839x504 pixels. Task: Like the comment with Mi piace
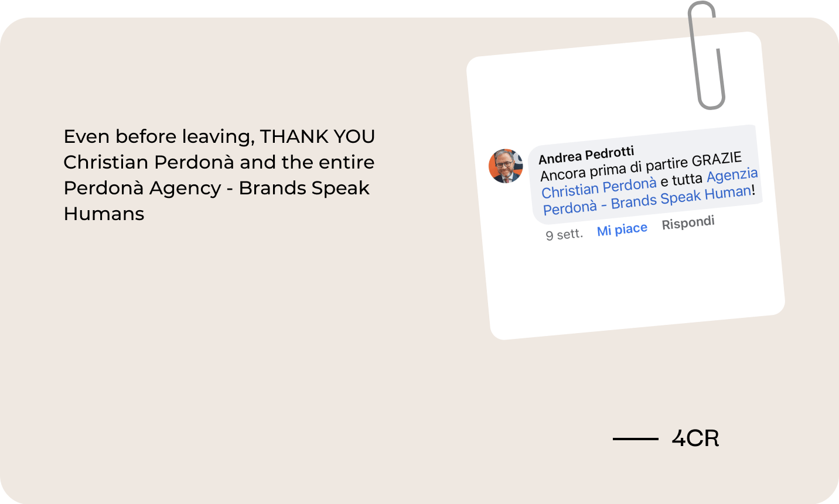(622, 229)
